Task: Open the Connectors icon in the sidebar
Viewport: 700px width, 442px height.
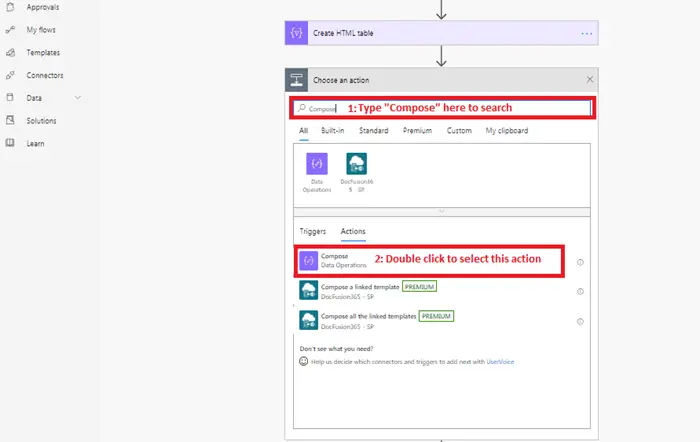Action: click(10, 75)
